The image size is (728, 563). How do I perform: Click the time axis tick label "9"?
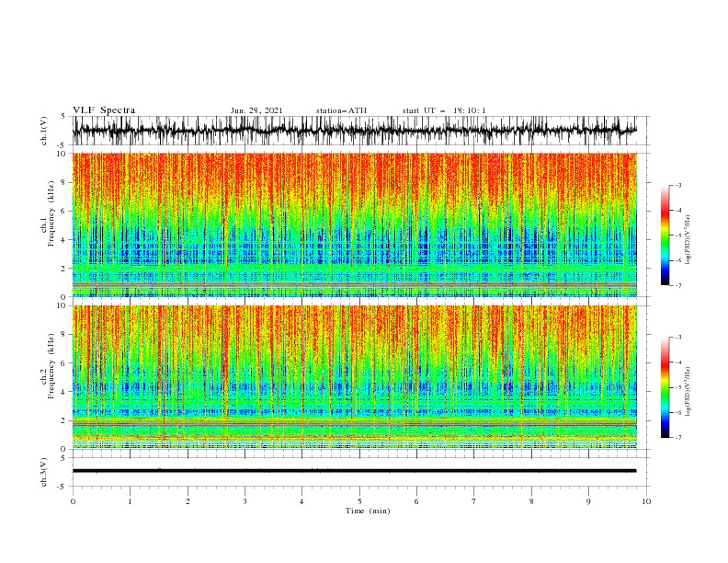588,501
